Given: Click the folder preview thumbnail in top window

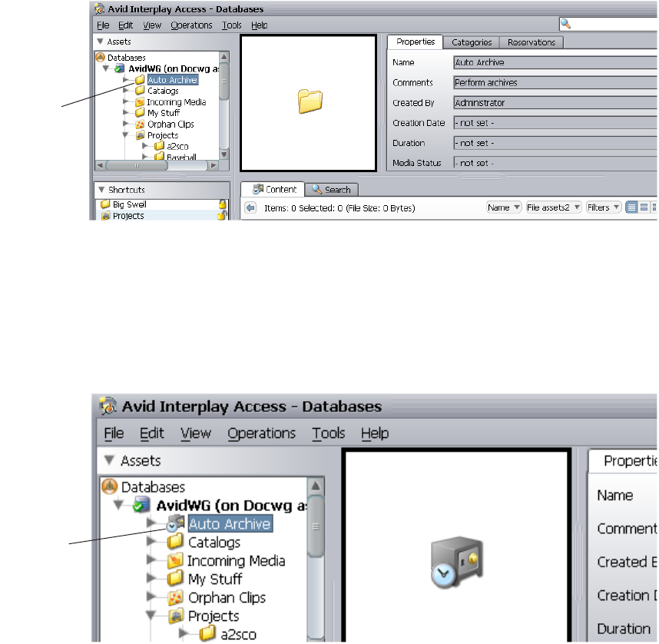Looking at the screenshot, I should [x=309, y=103].
